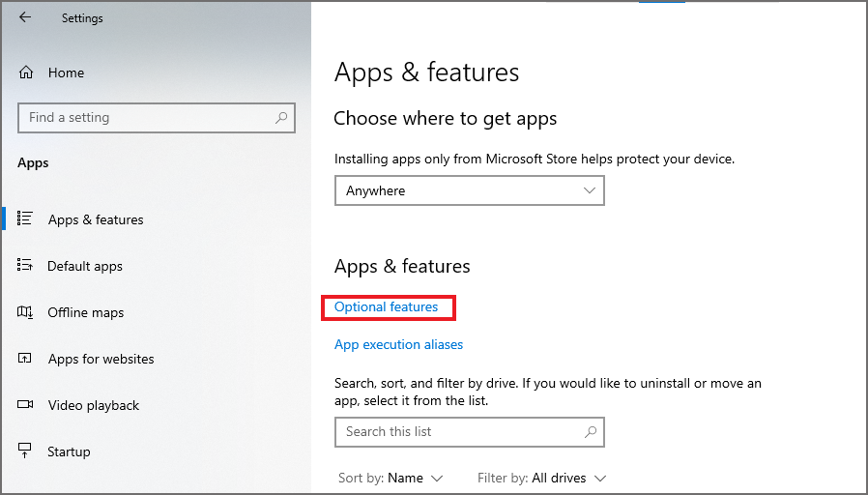
Task: Click magnifier icon in Find a setting
Action: point(281,118)
